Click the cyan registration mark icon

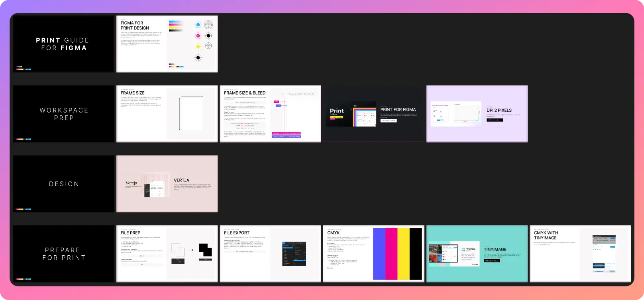click(x=198, y=25)
